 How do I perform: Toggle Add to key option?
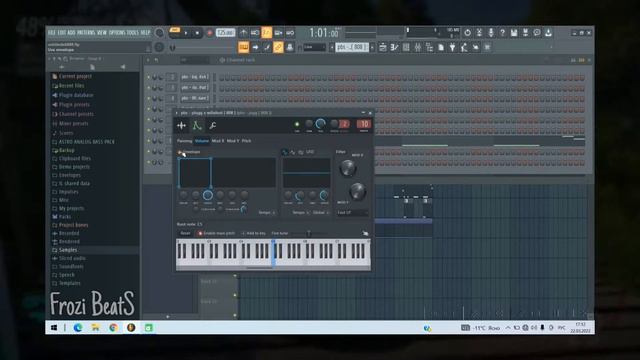243,233
